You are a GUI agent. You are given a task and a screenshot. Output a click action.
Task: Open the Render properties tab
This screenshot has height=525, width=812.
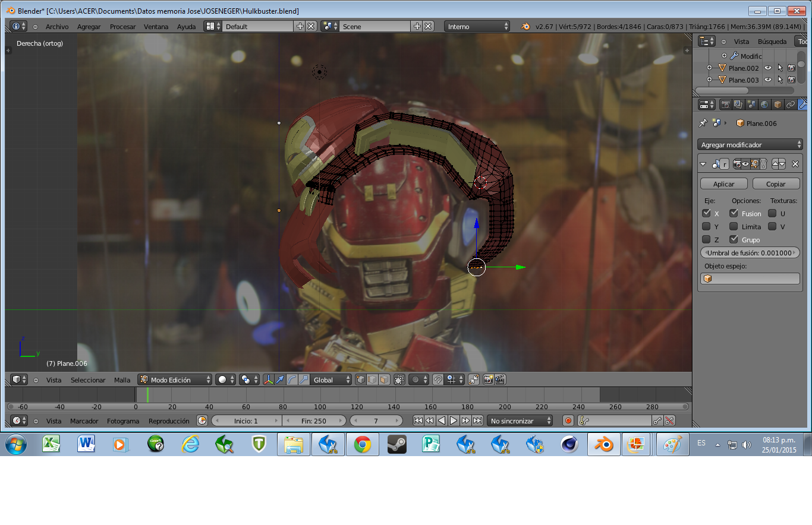[725, 105]
